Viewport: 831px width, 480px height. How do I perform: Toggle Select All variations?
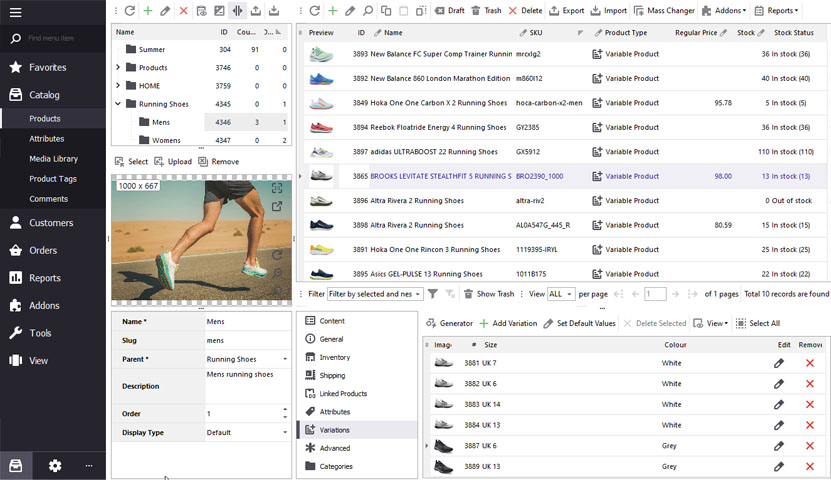(x=757, y=323)
